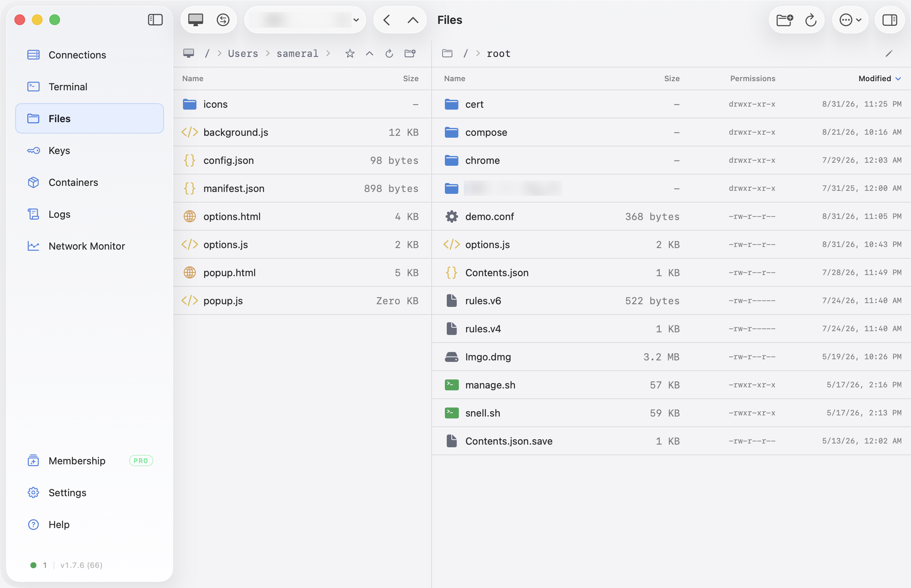Reload the local pane file list
Screen dimensions: 911x588
click(x=389, y=53)
